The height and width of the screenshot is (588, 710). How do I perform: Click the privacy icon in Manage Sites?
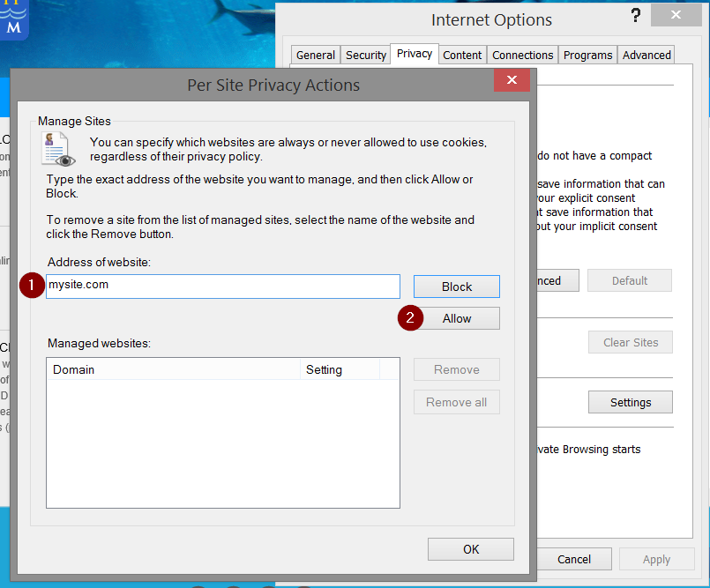(x=58, y=149)
